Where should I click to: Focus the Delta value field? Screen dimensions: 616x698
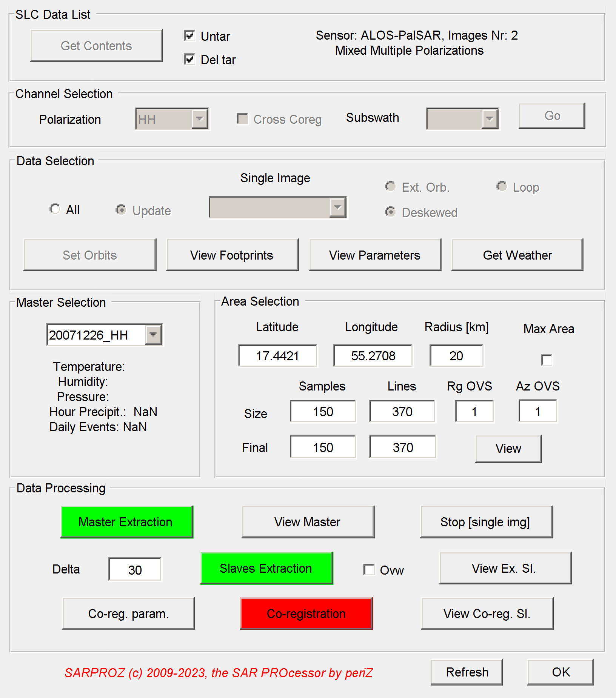coord(135,570)
